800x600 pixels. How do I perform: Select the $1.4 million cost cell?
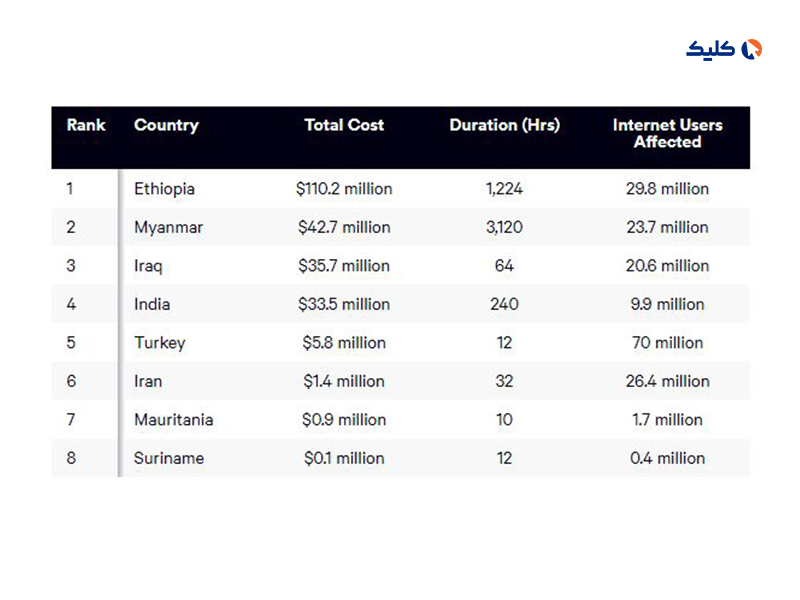point(344,381)
